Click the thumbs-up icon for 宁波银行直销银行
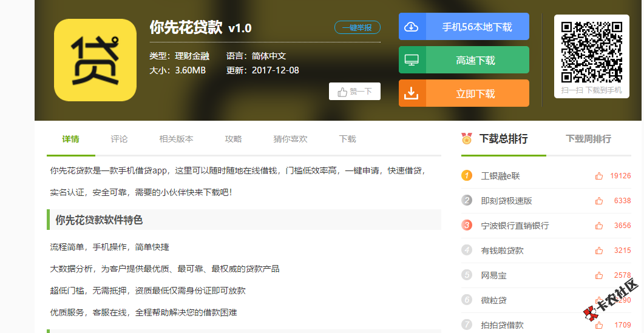Screen dimensions: 644x333 click(599, 226)
